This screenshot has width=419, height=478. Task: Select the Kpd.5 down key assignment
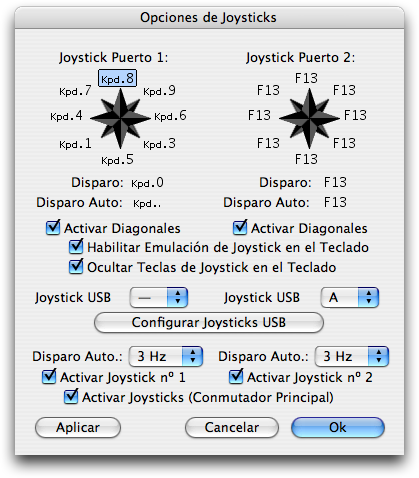117,160
